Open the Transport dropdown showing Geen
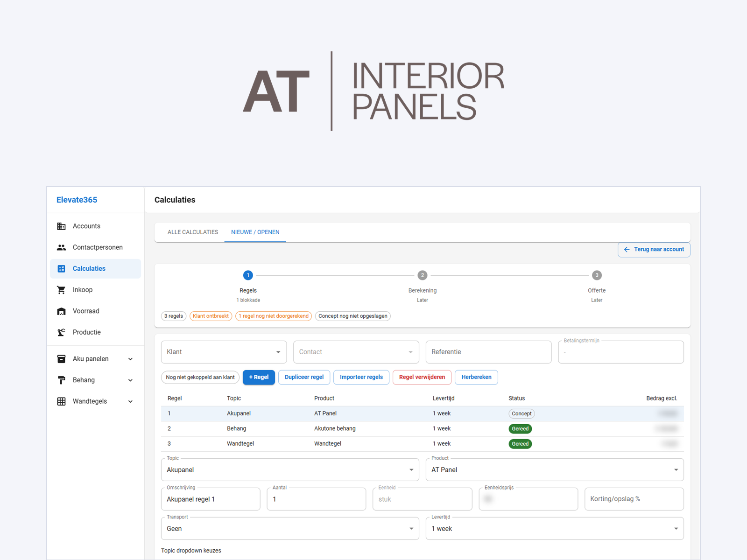This screenshot has height=560, width=747. (x=290, y=529)
